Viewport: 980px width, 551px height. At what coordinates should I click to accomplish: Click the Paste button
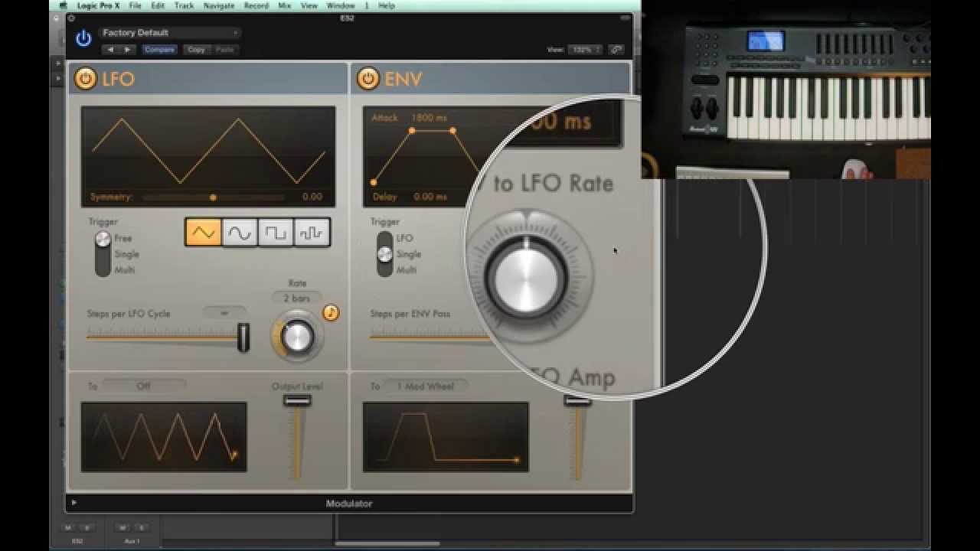(224, 50)
